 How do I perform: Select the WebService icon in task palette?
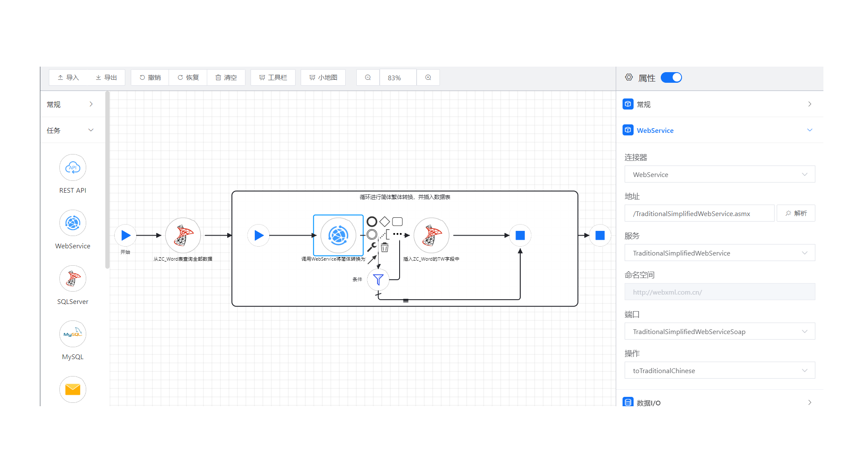point(73,223)
